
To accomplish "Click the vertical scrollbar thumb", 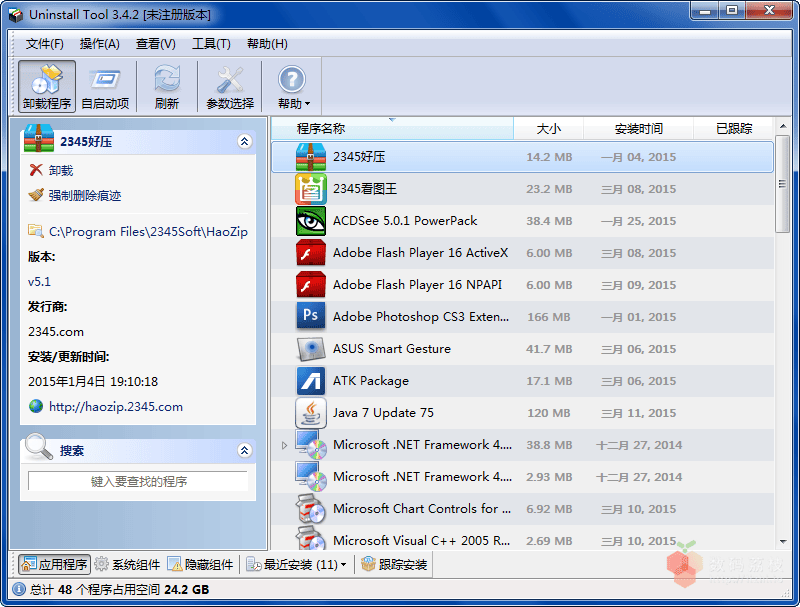I will click(x=782, y=184).
